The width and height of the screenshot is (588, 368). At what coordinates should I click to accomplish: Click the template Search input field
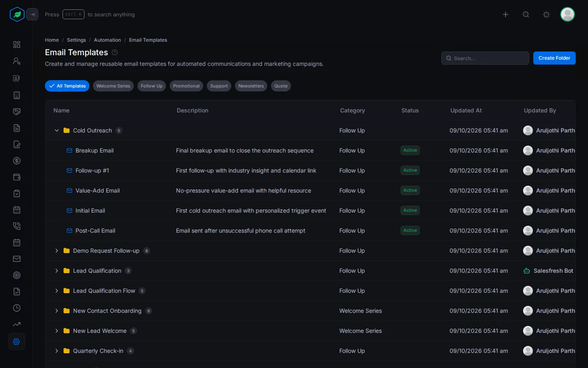tap(485, 58)
